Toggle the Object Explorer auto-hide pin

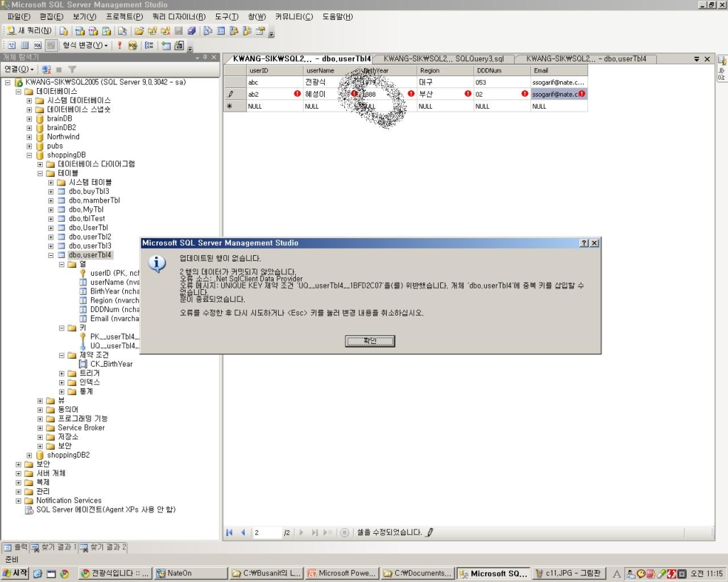point(205,57)
